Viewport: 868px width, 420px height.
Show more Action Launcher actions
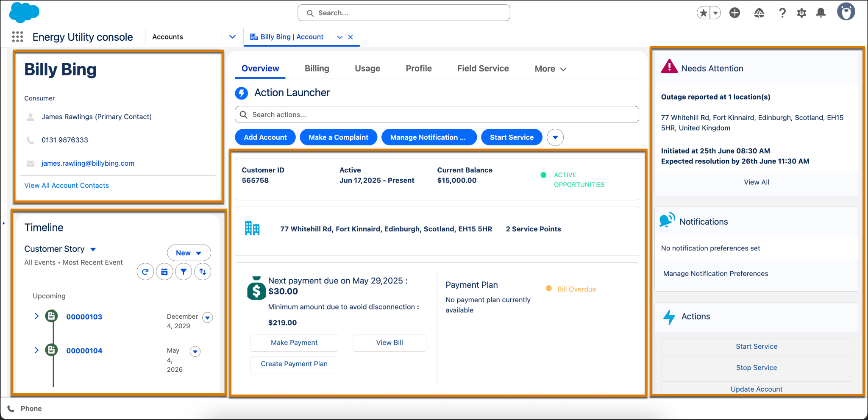[x=555, y=137]
